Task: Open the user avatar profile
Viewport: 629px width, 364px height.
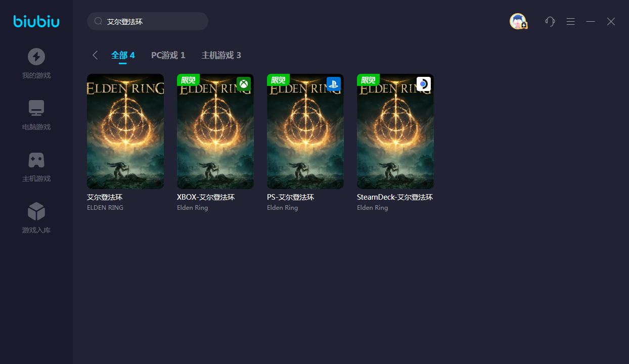Action: pyautogui.click(x=518, y=21)
